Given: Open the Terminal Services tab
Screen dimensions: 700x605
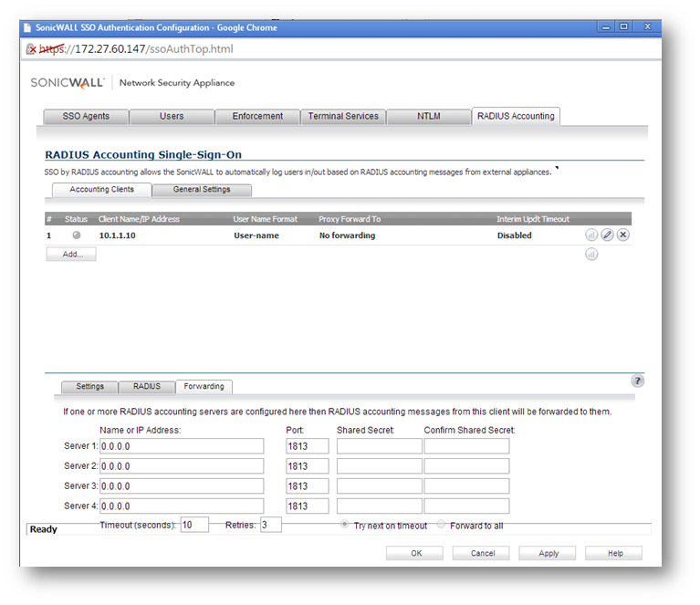Looking at the screenshot, I should coord(343,116).
